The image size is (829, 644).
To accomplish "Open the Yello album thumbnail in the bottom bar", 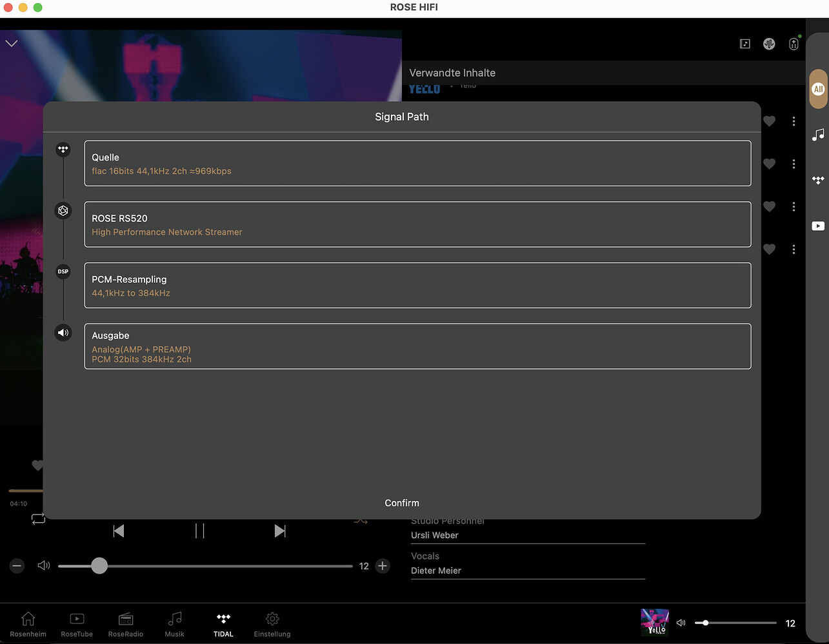I will point(655,623).
